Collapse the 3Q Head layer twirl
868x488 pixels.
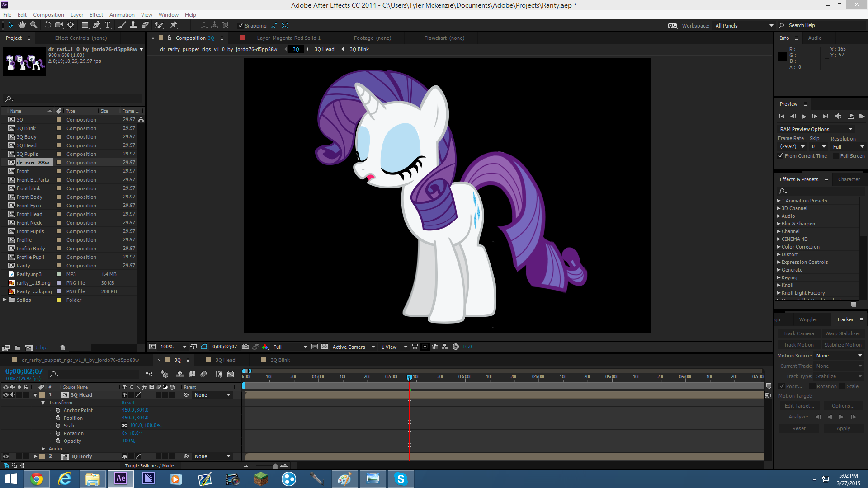point(35,395)
